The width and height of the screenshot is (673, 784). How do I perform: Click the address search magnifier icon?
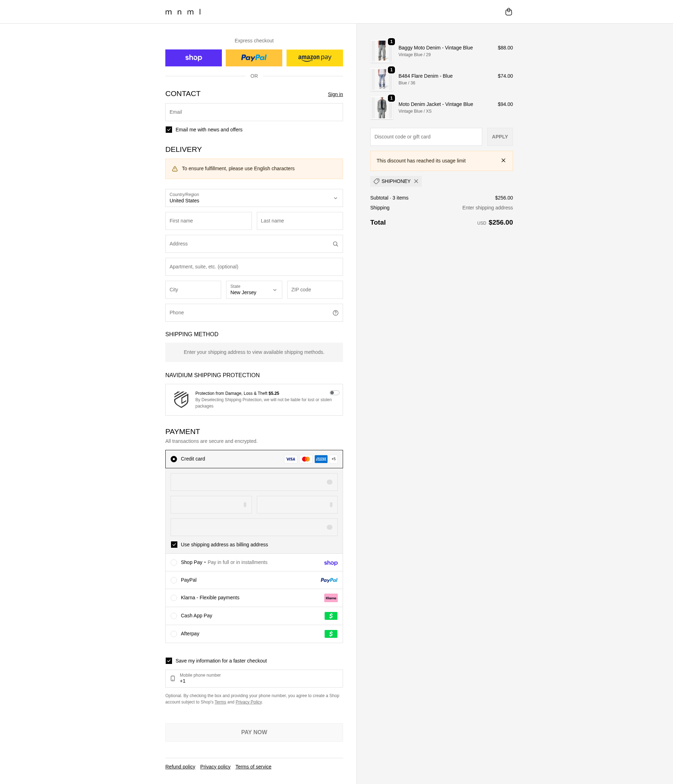[335, 244]
